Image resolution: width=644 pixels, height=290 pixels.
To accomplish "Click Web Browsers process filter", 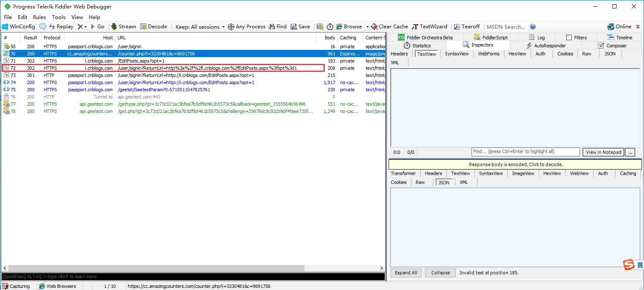I will pos(58,286).
